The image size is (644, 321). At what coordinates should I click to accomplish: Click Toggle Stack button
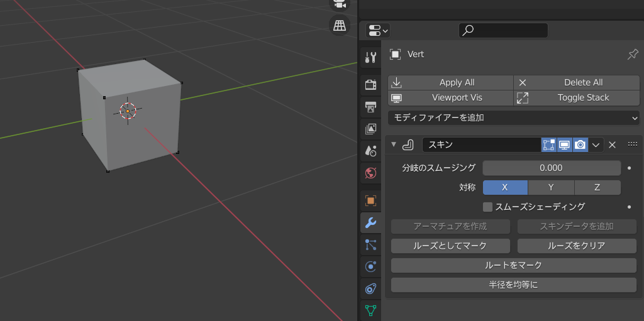pos(577,98)
